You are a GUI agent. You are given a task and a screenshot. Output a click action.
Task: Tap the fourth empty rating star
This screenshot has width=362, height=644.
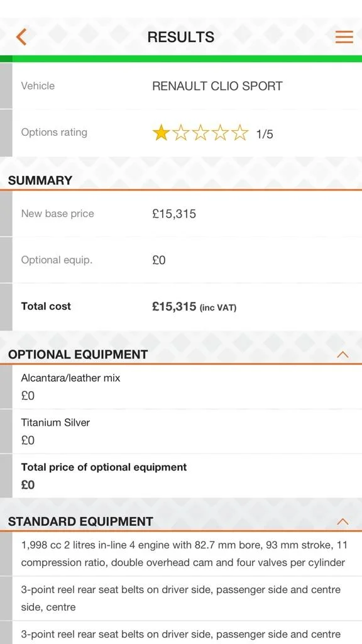(x=220, y=133)
